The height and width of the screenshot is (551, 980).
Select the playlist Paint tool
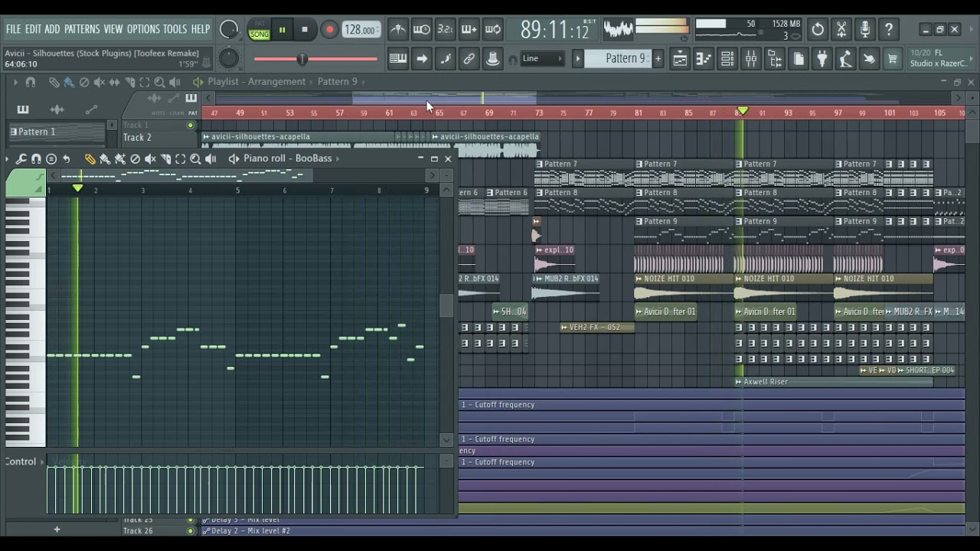69,82
